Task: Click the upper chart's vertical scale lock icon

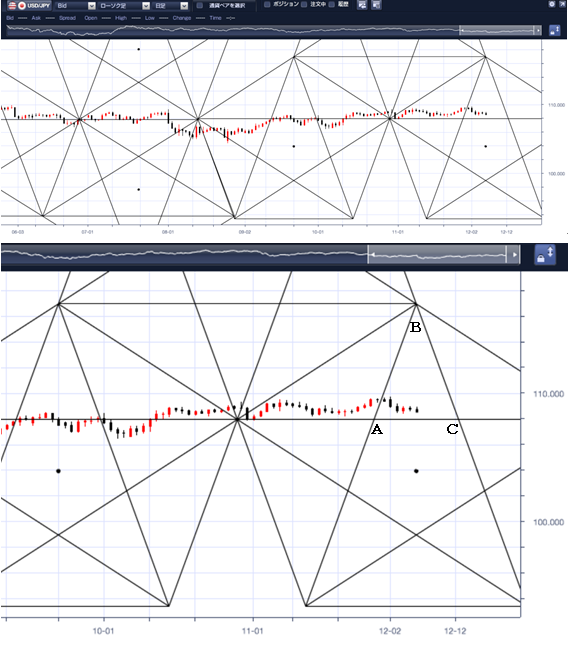Action: point(554,30)
